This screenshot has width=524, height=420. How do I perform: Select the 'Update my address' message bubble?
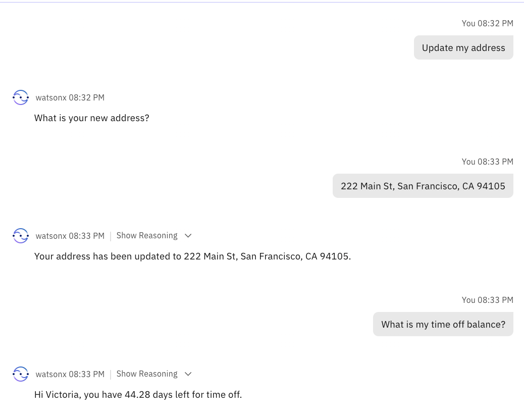pyautogui.click(x=463, y=48)
